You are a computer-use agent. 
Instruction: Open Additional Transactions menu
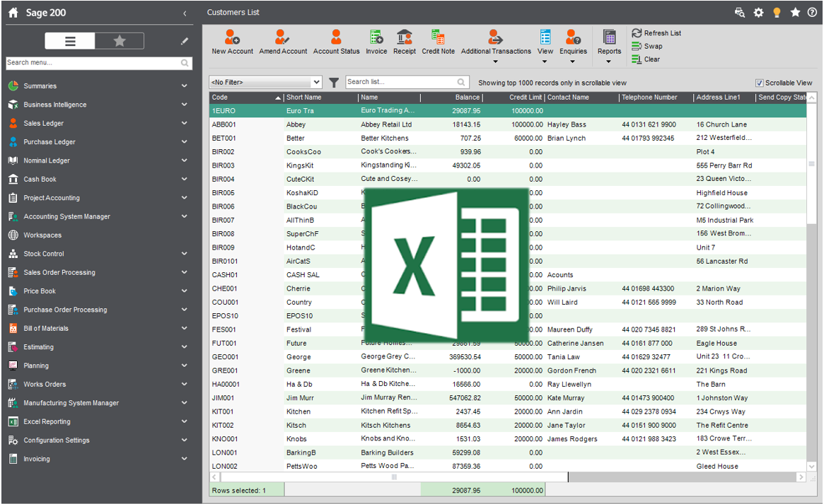(x=496, y=46)
